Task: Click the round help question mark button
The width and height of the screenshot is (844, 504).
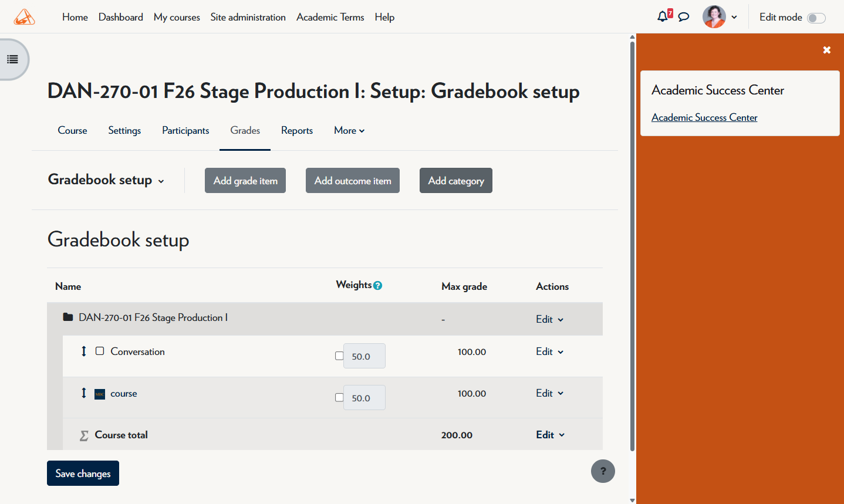Action: pos(603,471)
